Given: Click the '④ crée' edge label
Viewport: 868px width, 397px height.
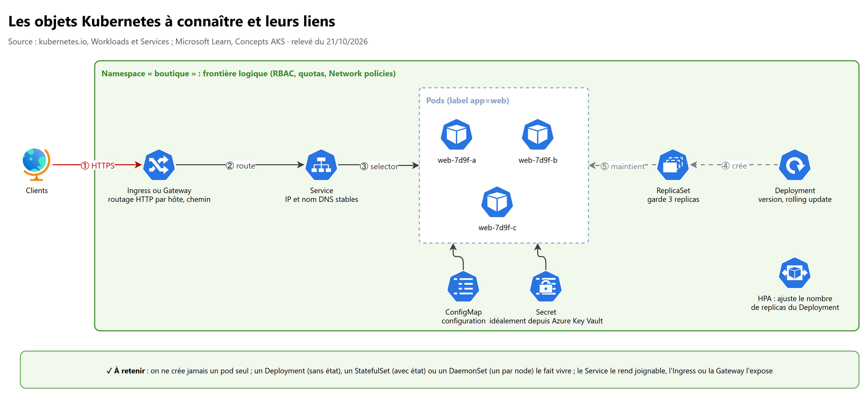Looking at the screenshot, I should (x=734, y=166).
